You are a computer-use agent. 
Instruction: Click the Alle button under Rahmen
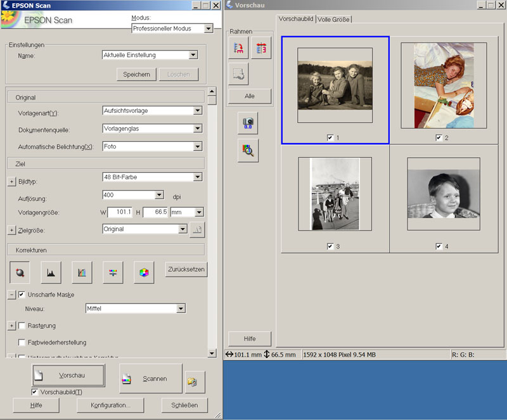click(250, 96)
